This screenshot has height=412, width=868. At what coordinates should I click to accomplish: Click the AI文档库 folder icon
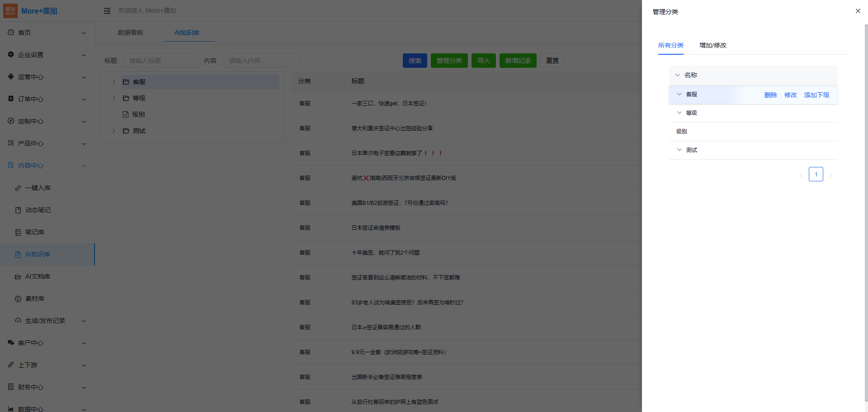point(18,277)
